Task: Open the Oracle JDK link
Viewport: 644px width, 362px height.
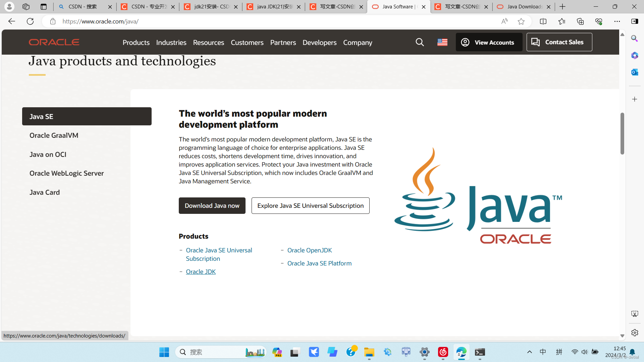Action: (x=201, y=271)
